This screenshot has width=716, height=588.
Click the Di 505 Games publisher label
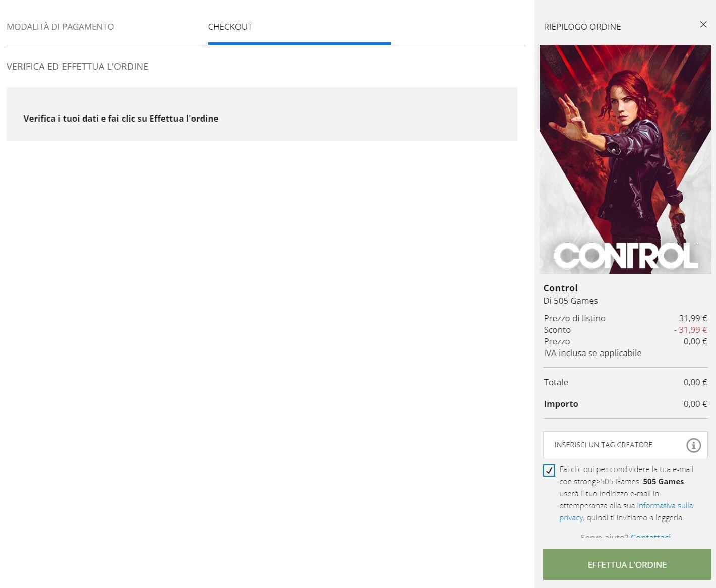(x=570, y=301)
